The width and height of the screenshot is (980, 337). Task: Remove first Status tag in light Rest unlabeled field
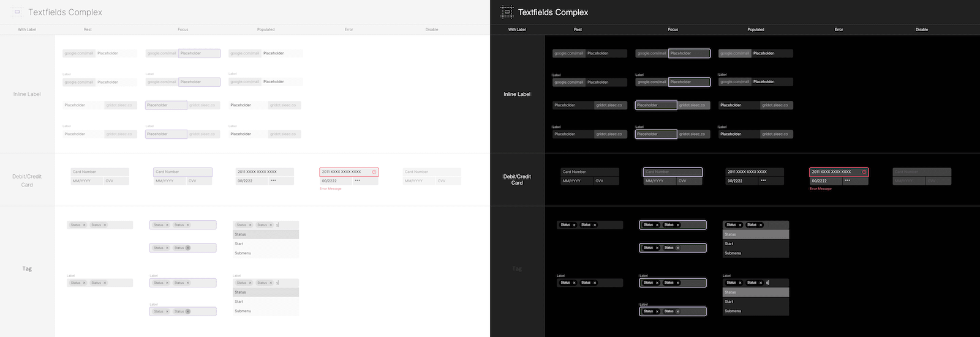(85, 225)
